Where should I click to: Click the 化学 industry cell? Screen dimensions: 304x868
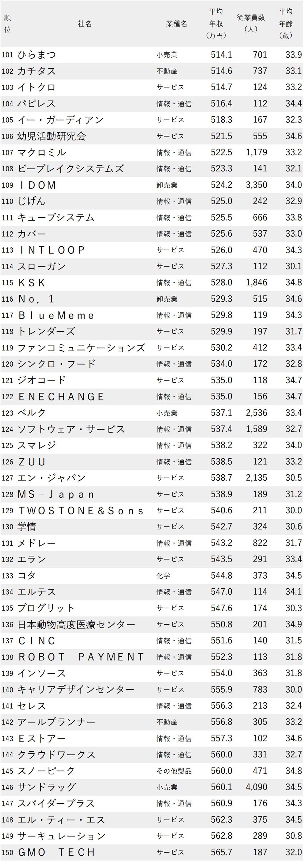tap(163, 575)
